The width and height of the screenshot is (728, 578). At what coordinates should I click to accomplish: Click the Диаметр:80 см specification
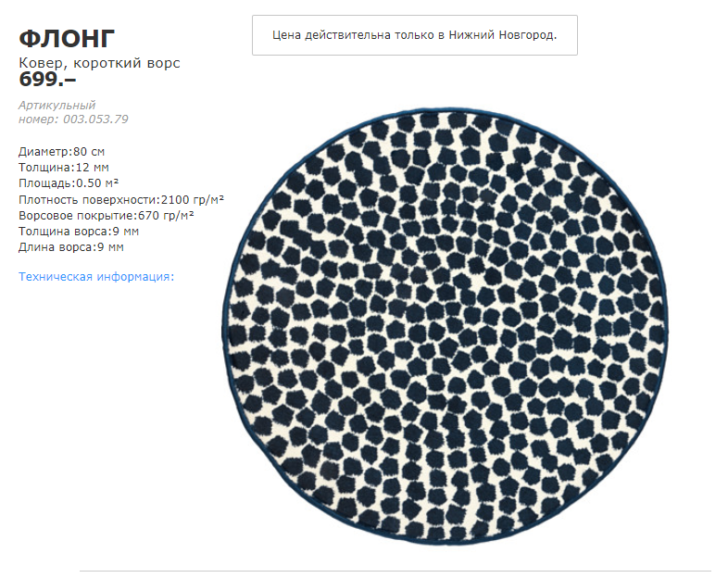[62, 152]
